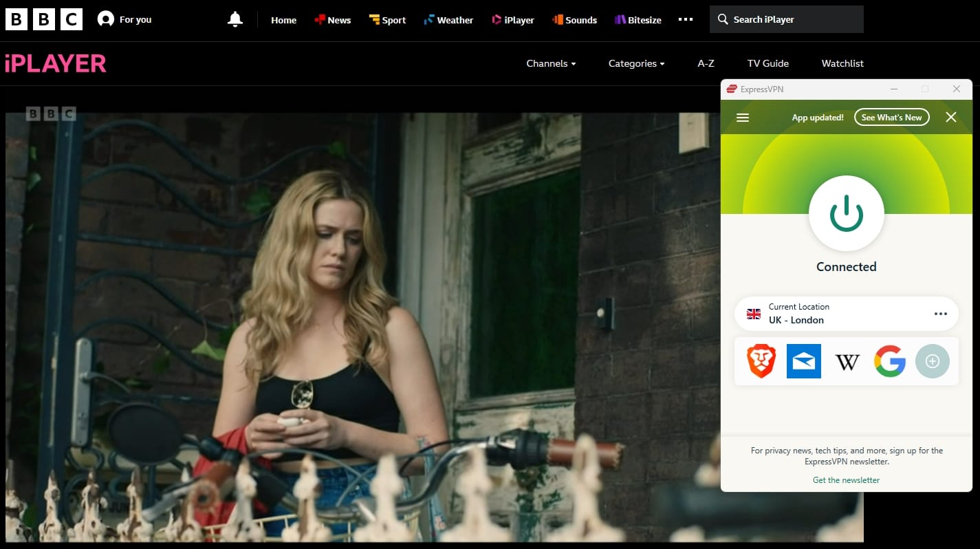Add a new shortcut with plus icon
Screen dimensions: 980x549
[933, 361]
